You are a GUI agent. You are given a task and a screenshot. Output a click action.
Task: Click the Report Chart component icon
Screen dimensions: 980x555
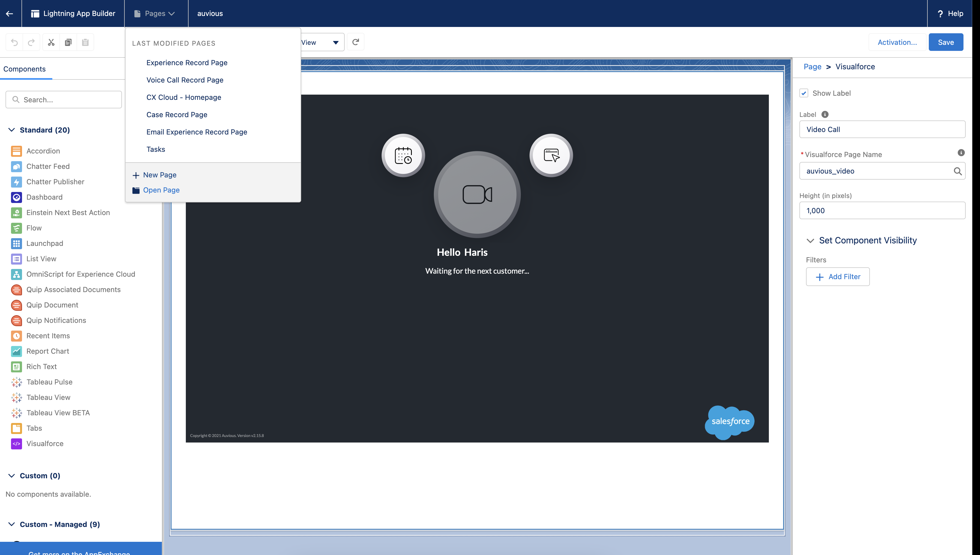click(16, 351)
